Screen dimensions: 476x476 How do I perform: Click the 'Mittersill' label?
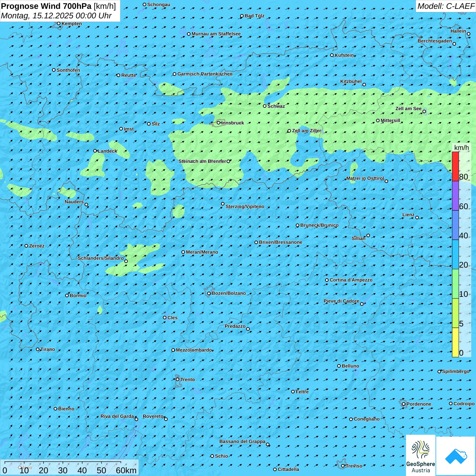pyautogui.click(x=390, y=120)
